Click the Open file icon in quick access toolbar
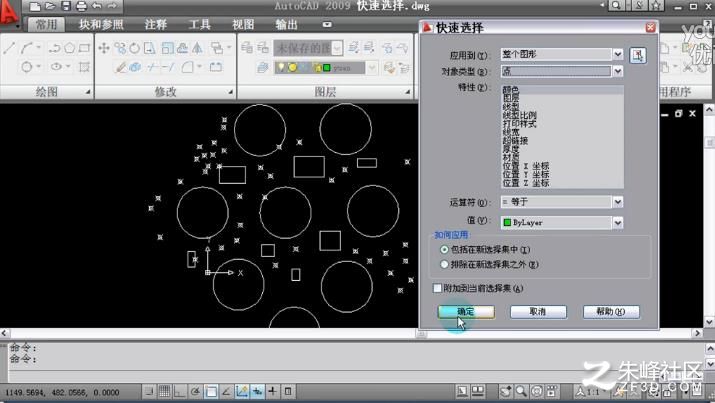 [x=50, y=6]
